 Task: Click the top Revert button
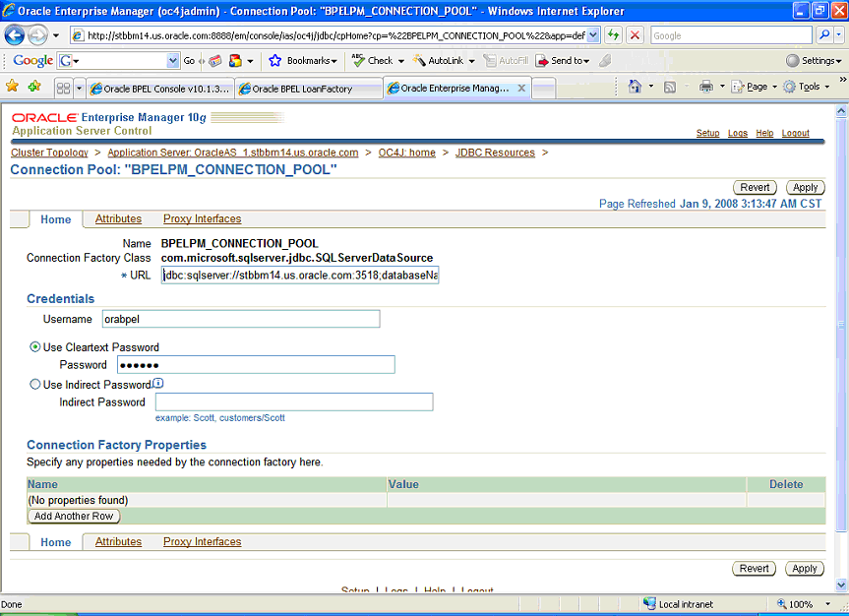pyautogui.click(x=755, y=187)
